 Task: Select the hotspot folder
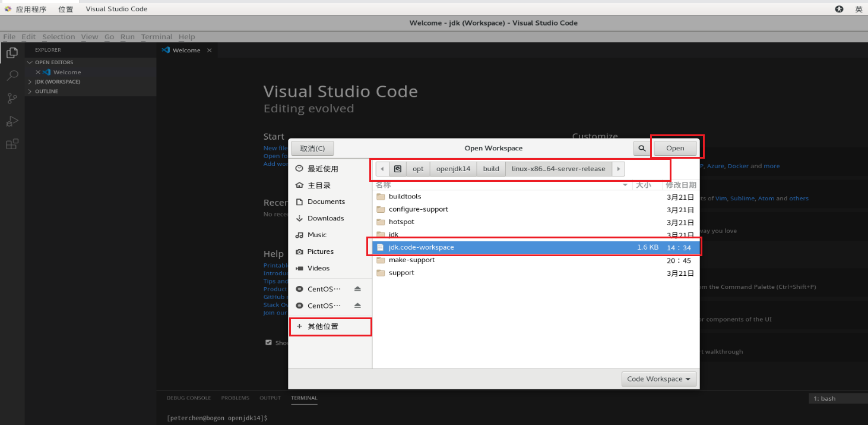point(536,222)
